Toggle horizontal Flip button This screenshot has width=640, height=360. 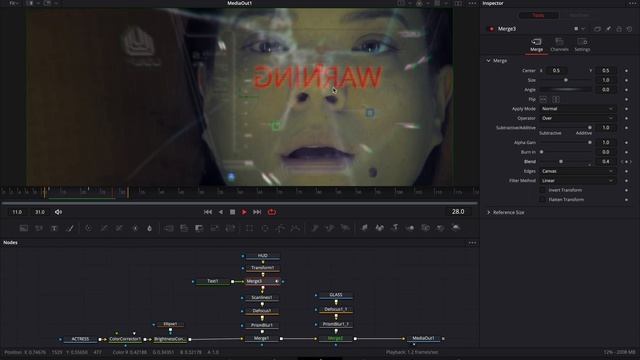tap(543, 99)
